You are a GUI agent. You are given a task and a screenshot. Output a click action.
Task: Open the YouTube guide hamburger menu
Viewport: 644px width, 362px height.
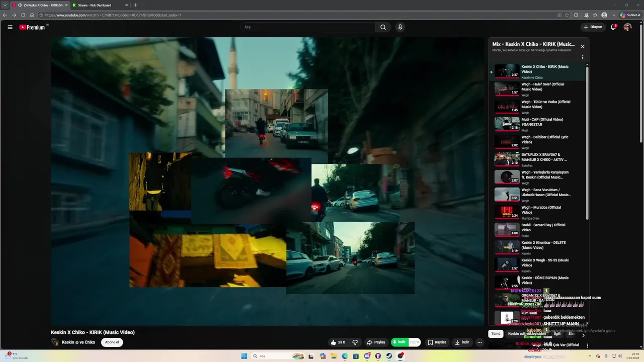(10, 27)
